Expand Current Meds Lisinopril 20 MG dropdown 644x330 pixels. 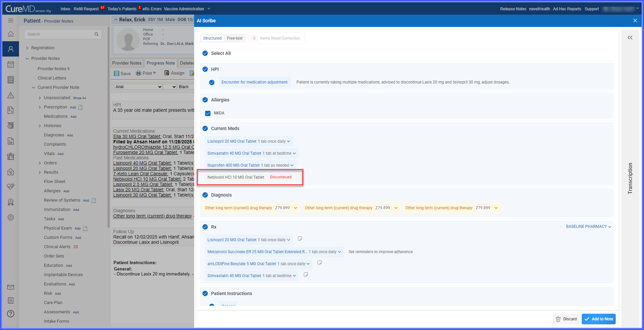(x=288, y=141)
